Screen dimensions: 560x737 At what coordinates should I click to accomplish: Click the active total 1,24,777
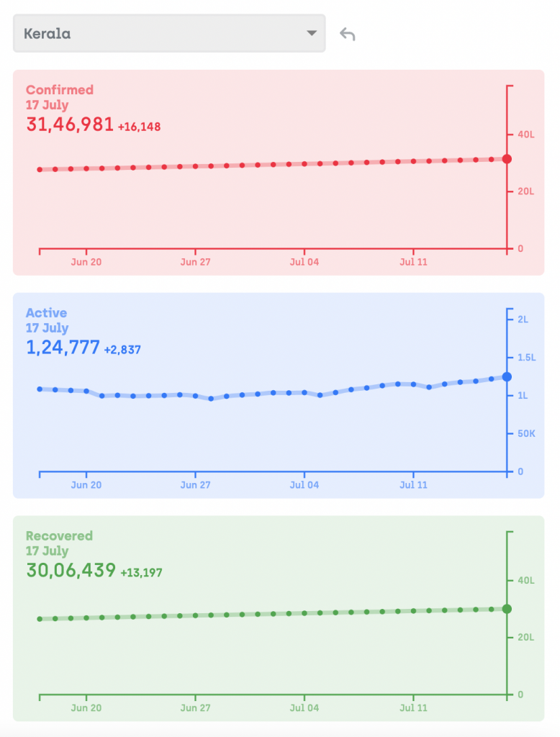click(63, 348)
